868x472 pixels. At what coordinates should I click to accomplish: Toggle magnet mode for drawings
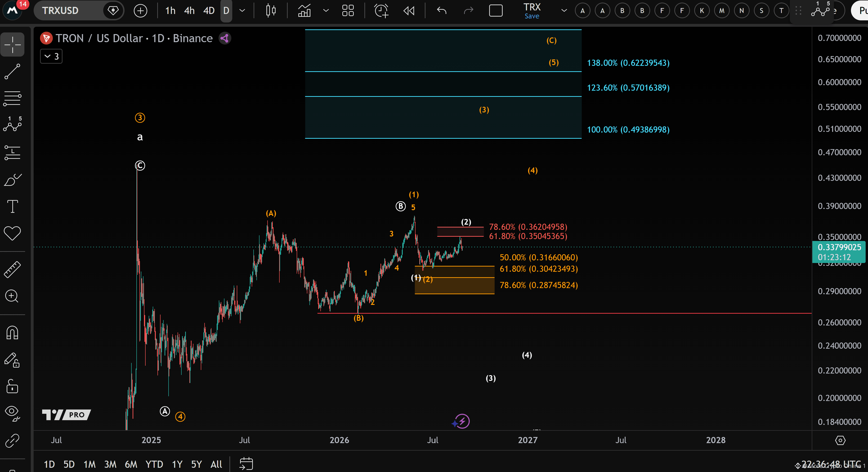(x=13, y=333)
